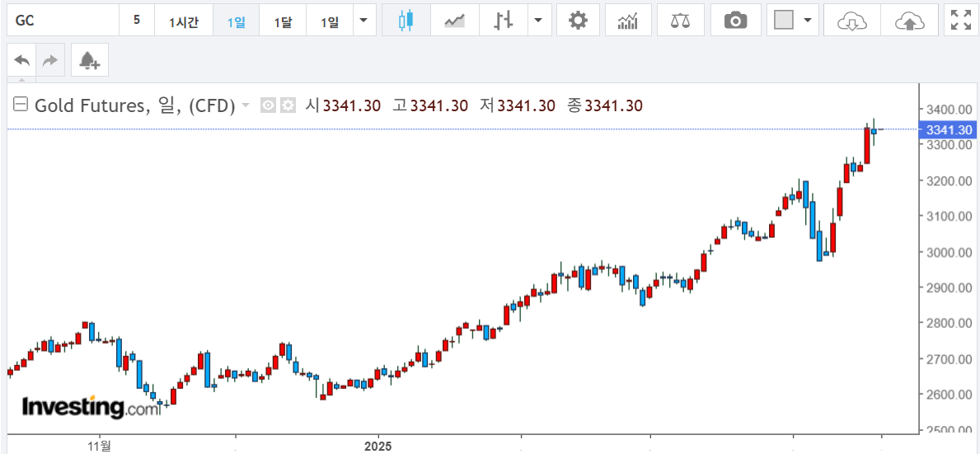The height and width of the screenshot is (454, 980).
Task: Undo the last chart action
Action: coord(22,60)
